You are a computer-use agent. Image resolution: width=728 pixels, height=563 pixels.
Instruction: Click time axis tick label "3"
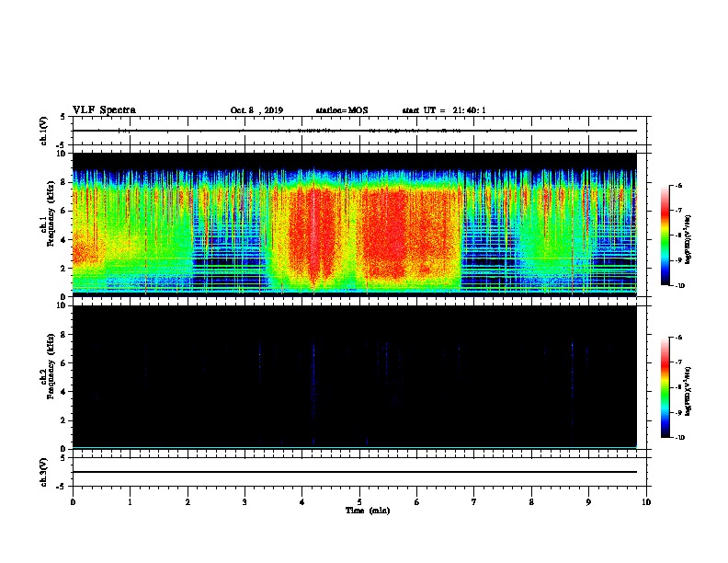[245, 502]
